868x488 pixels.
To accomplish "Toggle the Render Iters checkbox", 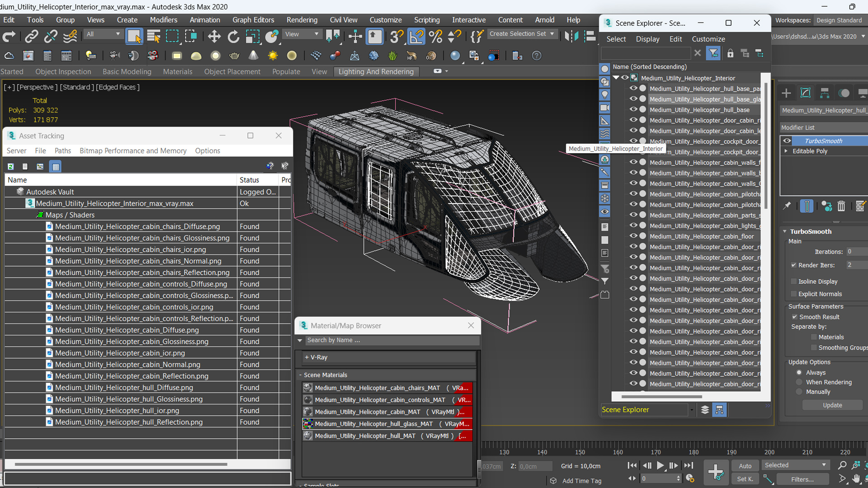I will click(x=793, y=265).
